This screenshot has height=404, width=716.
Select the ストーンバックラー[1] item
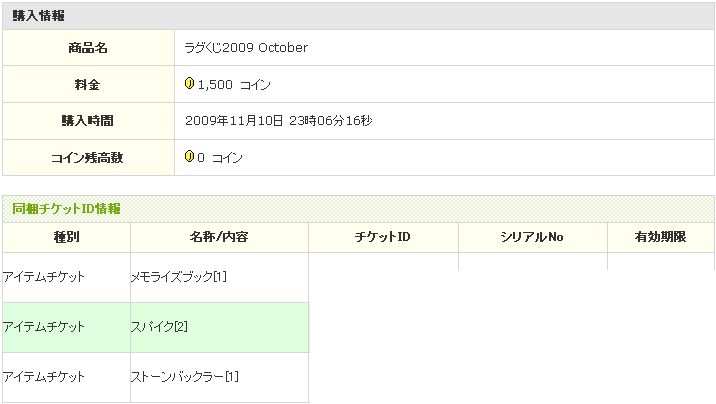[184, 377]
